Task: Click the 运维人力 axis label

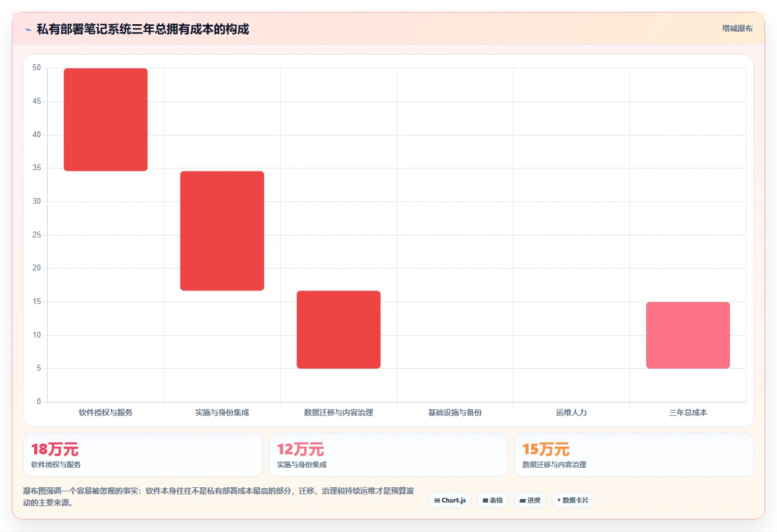Action: (571, 412)
